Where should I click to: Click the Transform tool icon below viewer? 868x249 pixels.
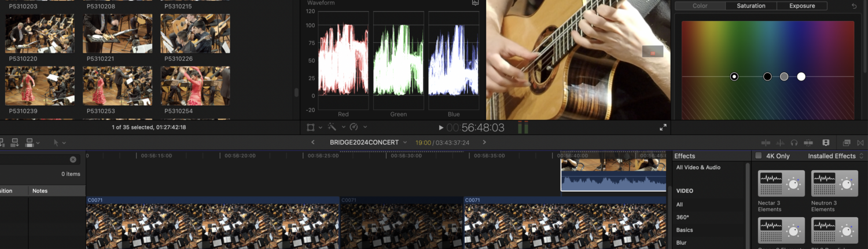pos(311,127)
